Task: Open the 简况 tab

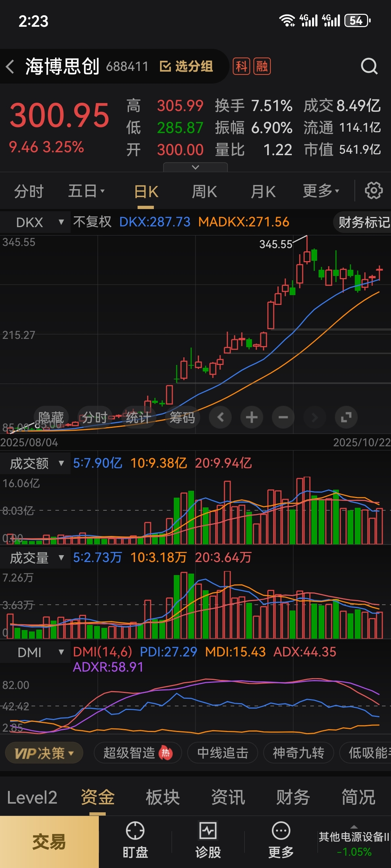Action: 358,797
